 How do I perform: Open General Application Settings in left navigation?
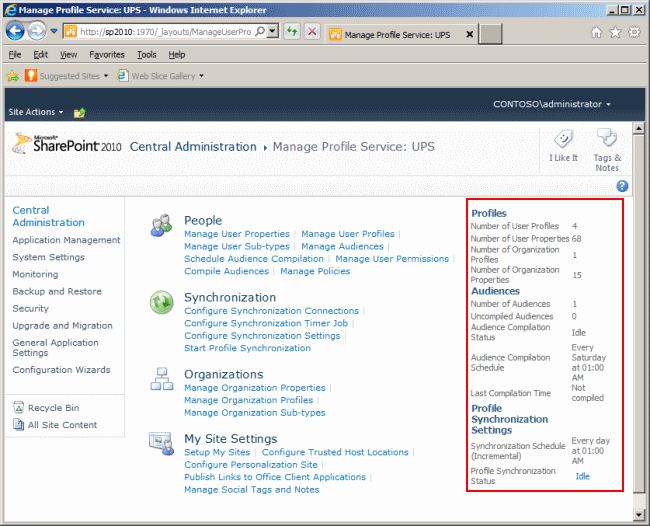tap(56, 347)
